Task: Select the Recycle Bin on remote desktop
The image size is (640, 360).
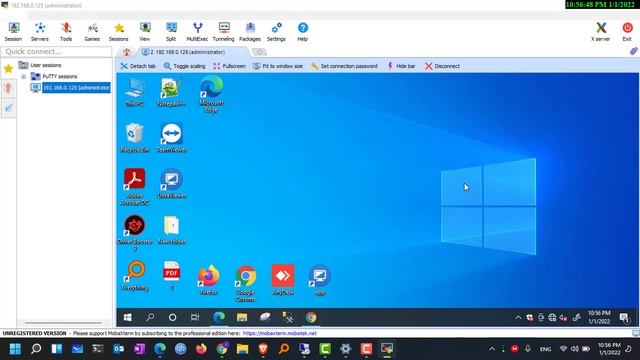Action: pyautogui.click(x=135, y=138)
